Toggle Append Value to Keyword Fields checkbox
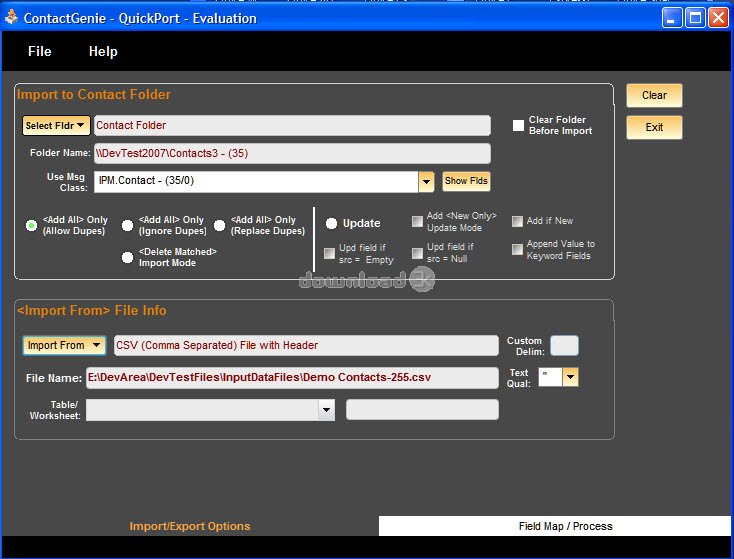 tap(517, 250)
